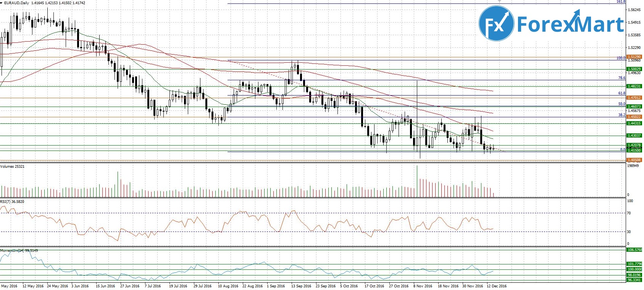Select the RSI(7) 36.5820 indicator label
This screenshot has height=290, width=644.
12,201
